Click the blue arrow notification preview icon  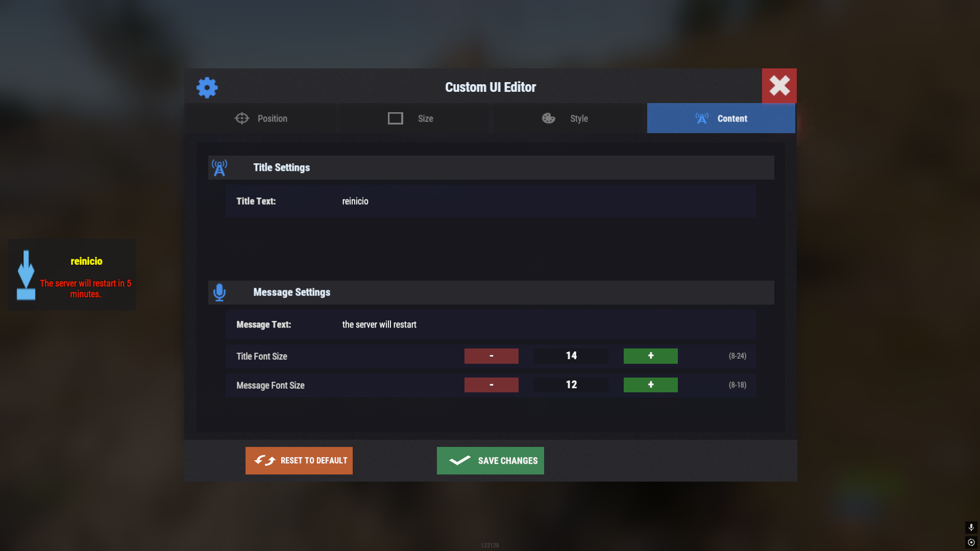(x=26, y=275)
